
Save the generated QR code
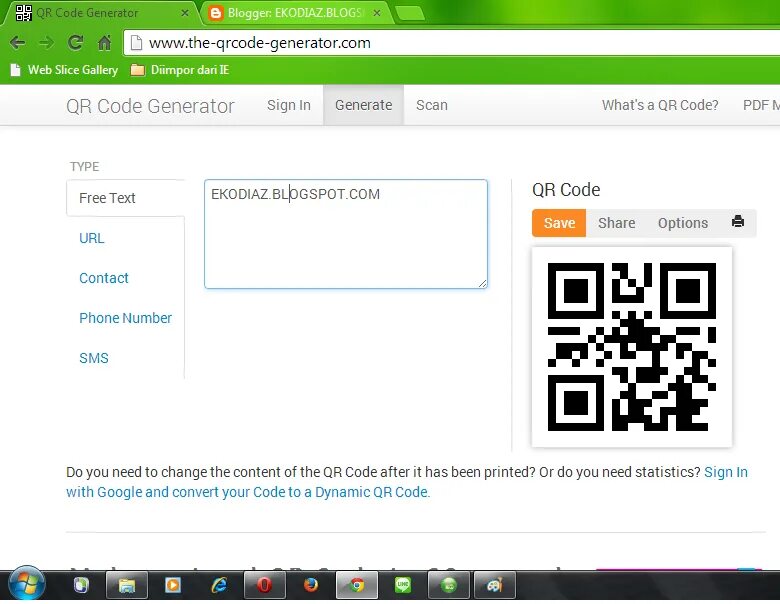pyautogui.click(x=559, y=223)
